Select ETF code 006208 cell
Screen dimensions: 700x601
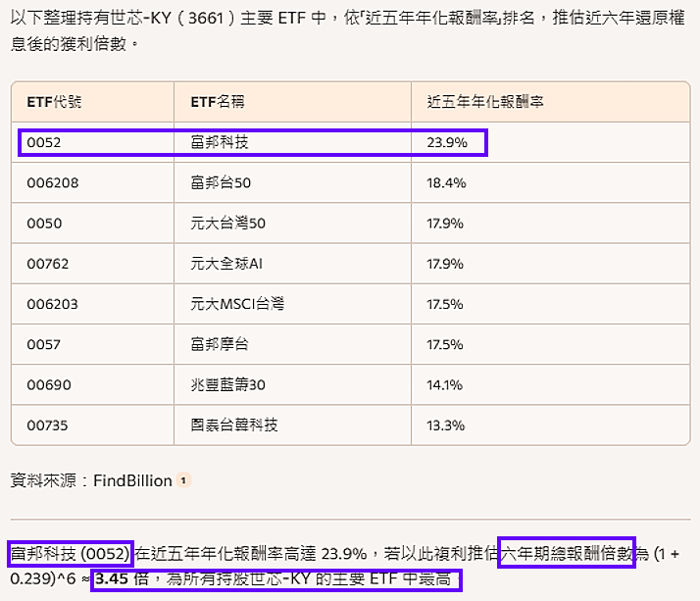(x=93, y=182)
